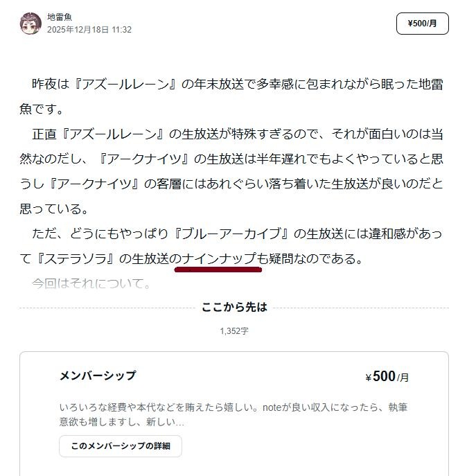The image size is (476, 476).
Task: Click the post date 2025年12月18日 11:32
Action: (x=89, y=30)
